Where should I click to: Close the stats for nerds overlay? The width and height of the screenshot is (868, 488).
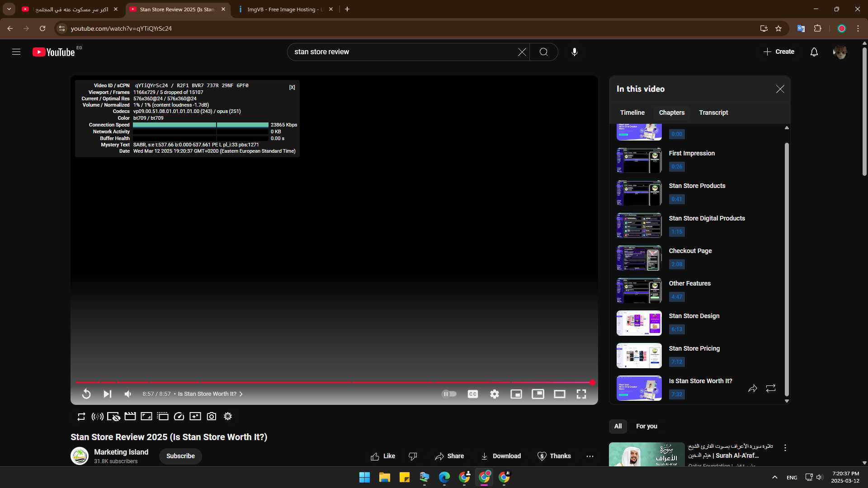click(x=292, y=87)
